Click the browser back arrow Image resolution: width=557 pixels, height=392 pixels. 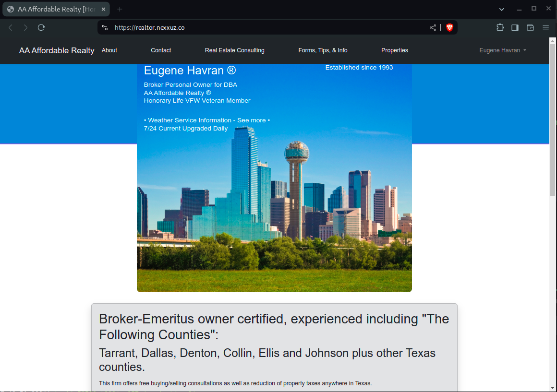tap(11, 28)
